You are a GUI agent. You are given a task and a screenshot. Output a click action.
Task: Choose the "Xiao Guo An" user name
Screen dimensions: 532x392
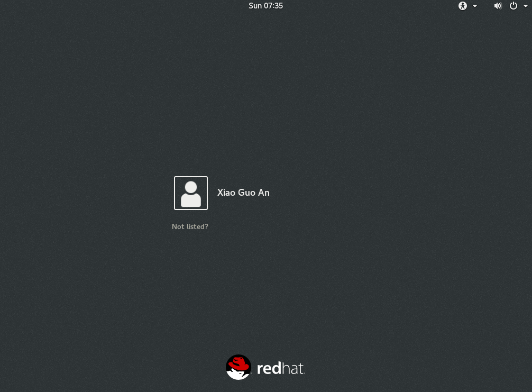(x=243, y=193)
